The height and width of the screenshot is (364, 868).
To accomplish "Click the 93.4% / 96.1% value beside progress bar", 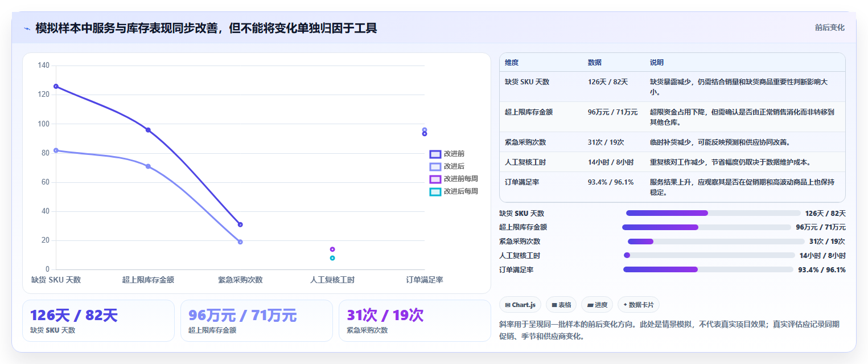I will 822,270.
